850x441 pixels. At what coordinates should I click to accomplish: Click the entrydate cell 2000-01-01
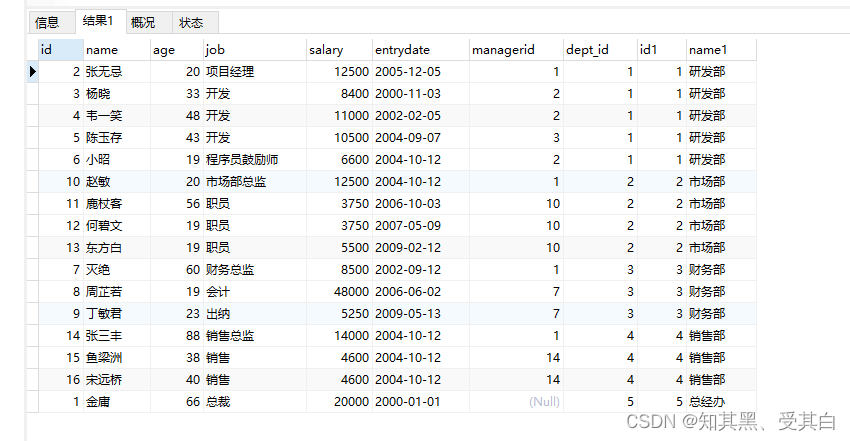tap(421, 402)
